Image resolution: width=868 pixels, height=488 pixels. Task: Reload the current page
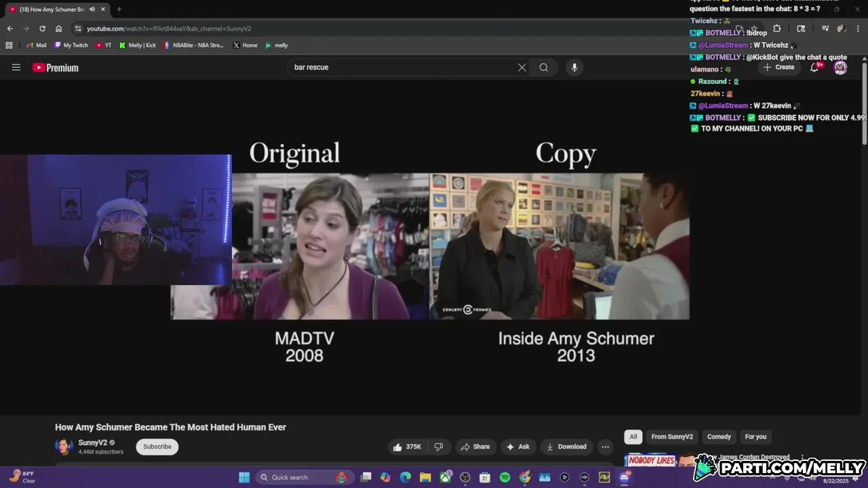pos(42,28)
